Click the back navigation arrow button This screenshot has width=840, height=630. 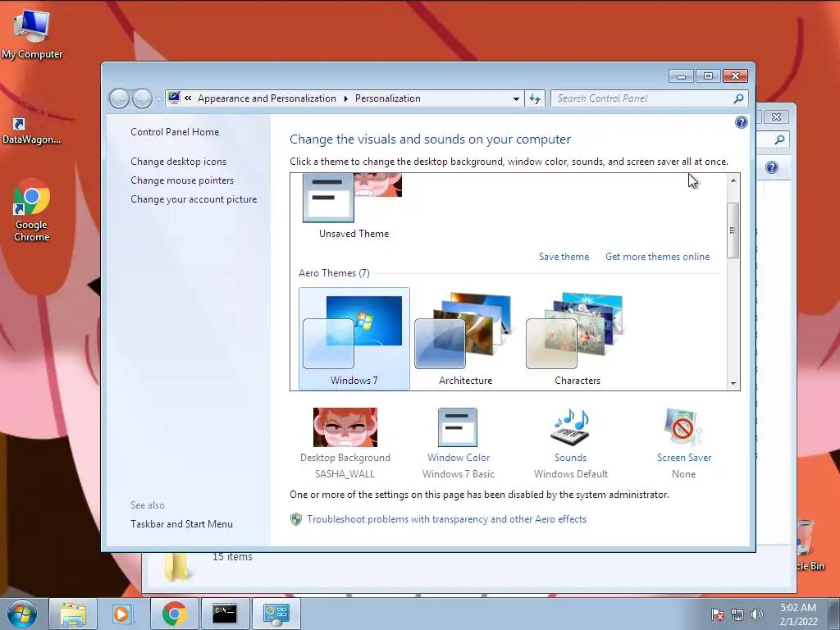[x=119, y=98]
